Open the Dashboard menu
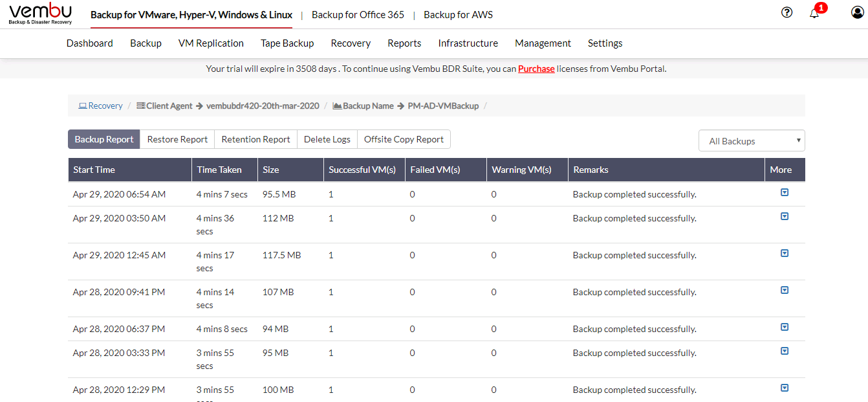This screenshot has height=402, width=868. tap(90, 43)
